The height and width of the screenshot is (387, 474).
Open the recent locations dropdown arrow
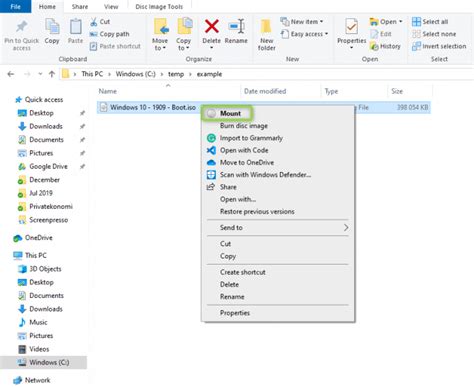[40, 74]
